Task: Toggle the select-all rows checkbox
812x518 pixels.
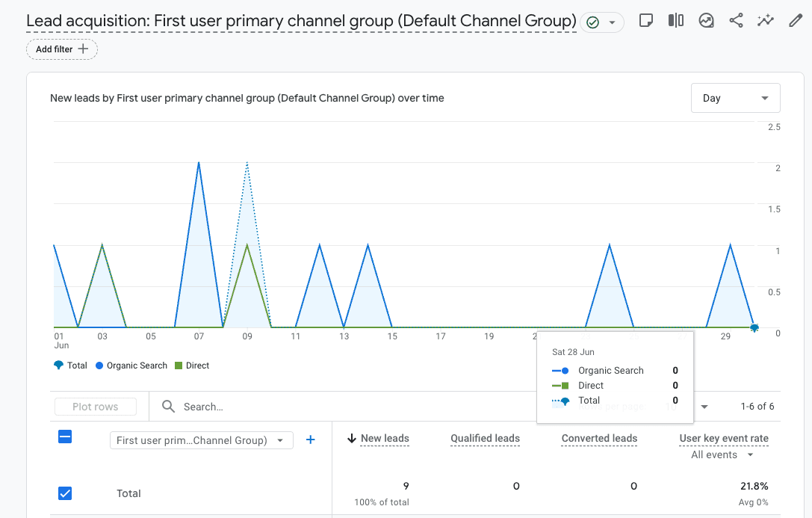Action: click(x=65, y=437)
